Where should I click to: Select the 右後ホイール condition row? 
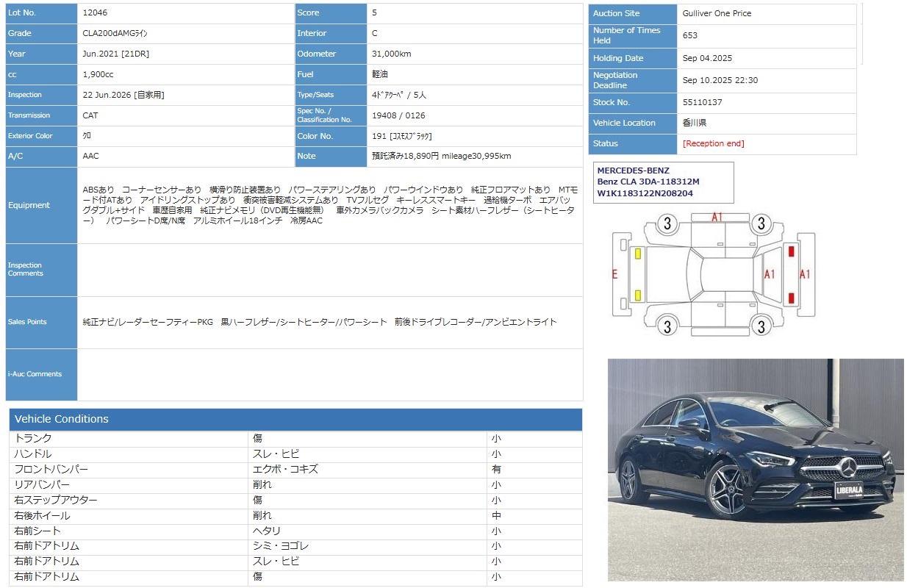[295, 515]
